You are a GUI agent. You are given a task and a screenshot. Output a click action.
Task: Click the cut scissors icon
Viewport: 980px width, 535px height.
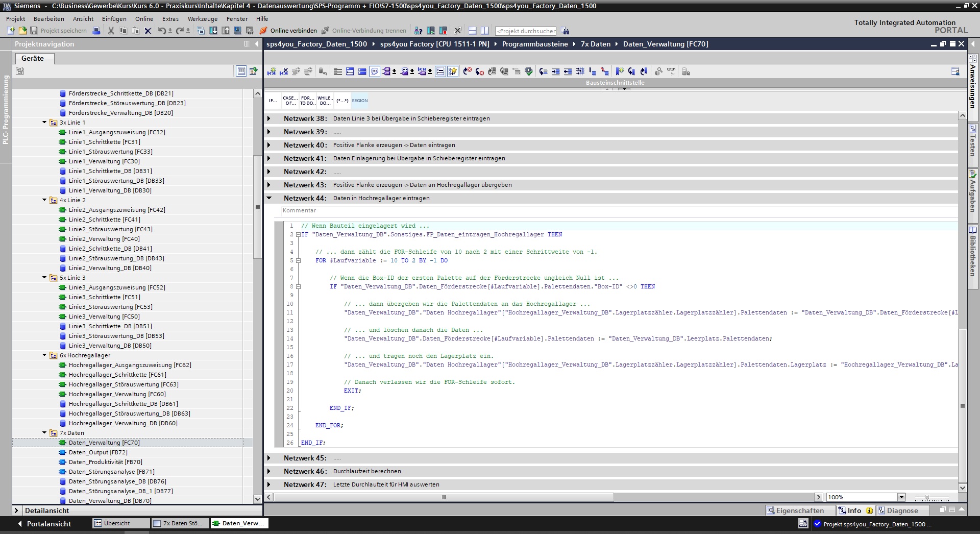111,31
